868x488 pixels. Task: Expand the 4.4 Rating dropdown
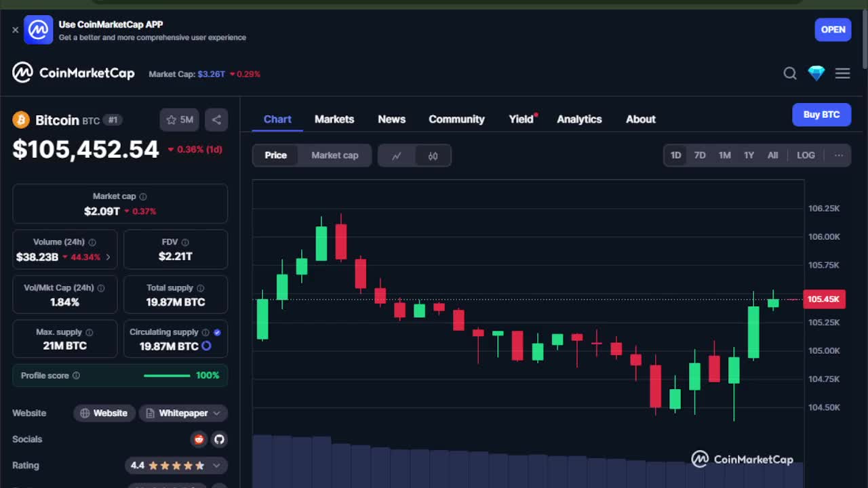pyautogui.click(x=176, y=466)
